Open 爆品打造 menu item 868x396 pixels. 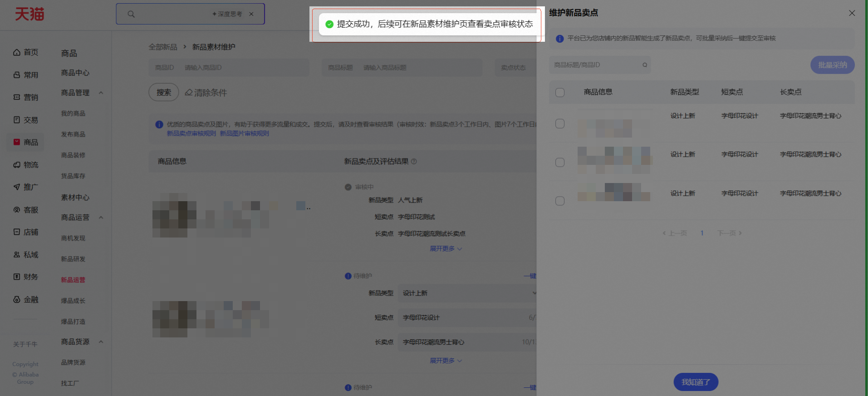[x=73, y=322]
